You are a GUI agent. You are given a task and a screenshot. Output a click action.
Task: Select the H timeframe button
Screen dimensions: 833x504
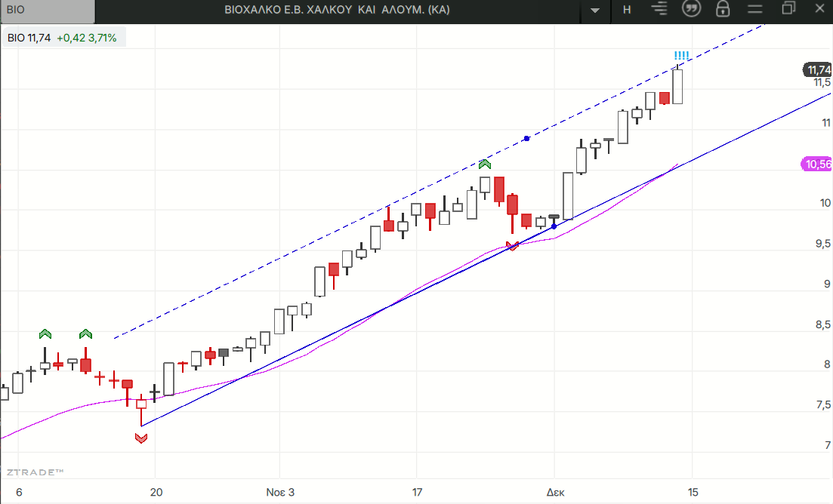(x=627, y=10)
